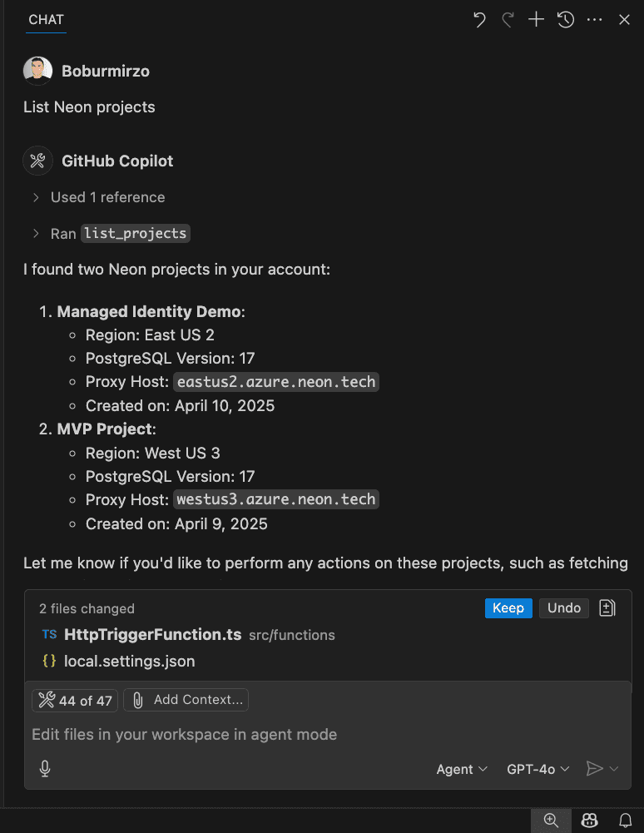The height and width of the screenshot is (833, 644).
Task: Click the view all file changes icon
Action: (x=607, y=608)
